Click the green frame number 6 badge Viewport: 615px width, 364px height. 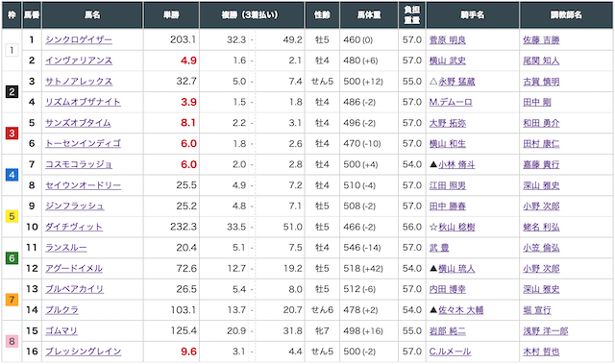12,257
